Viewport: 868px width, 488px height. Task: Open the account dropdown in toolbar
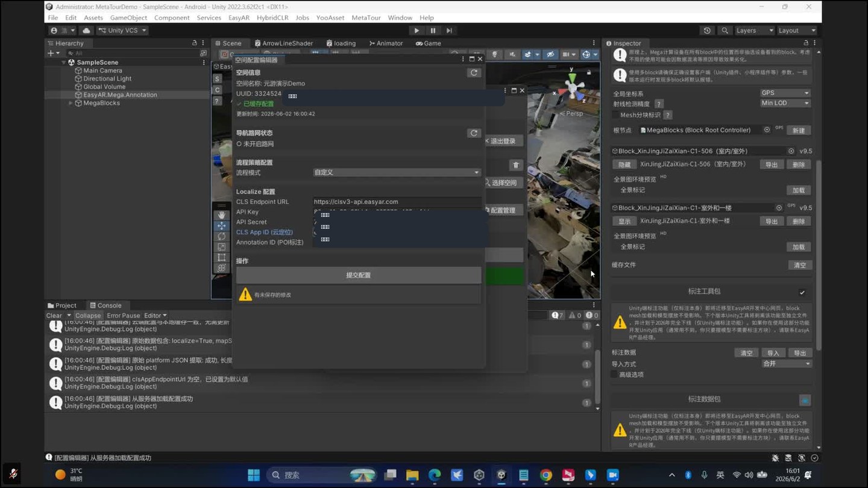click(x=63, y=30)
